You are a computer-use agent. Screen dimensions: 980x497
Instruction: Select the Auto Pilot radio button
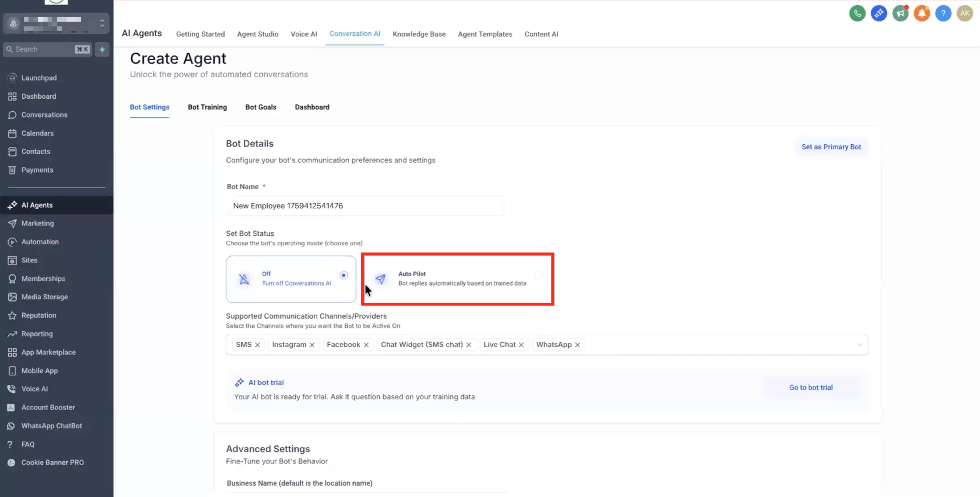tap(538, 275)
